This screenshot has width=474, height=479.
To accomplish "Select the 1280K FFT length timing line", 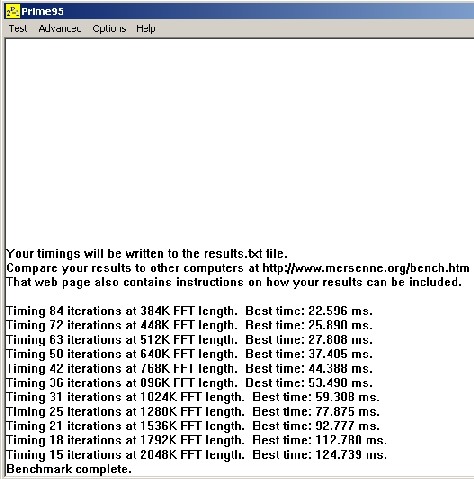I will (x=193, y=412).
